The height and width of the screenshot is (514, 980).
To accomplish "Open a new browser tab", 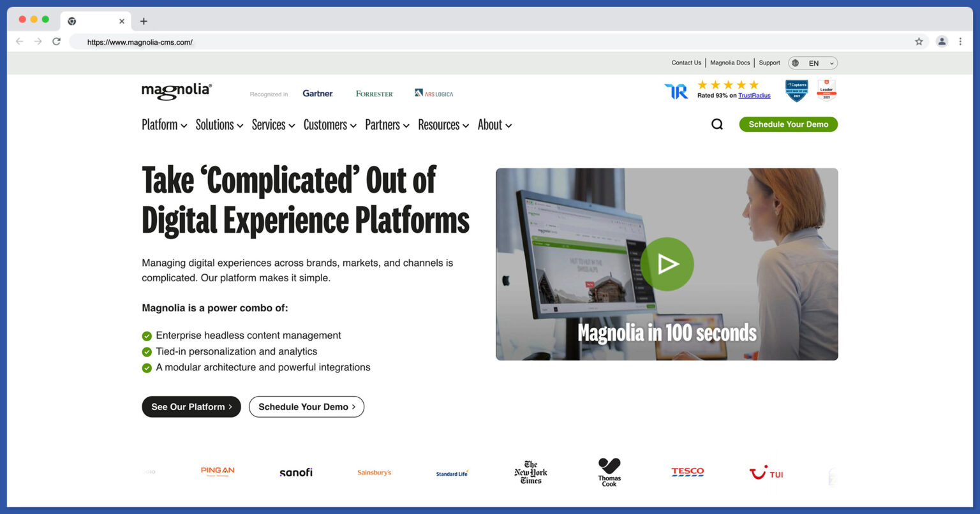I will pyautogui.click(x=144, y=20).
